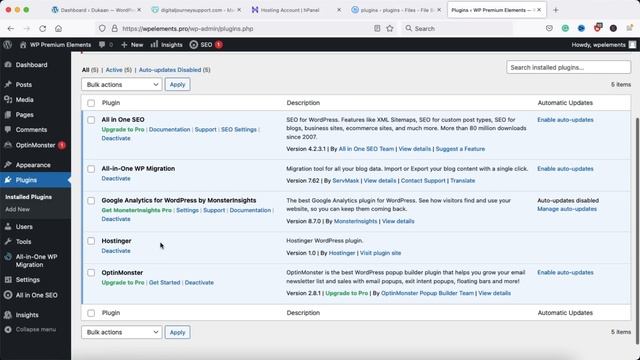Click the Collapse menu arrow icon
This screenshot has width=640, height=360.
(x=8, y=329)
